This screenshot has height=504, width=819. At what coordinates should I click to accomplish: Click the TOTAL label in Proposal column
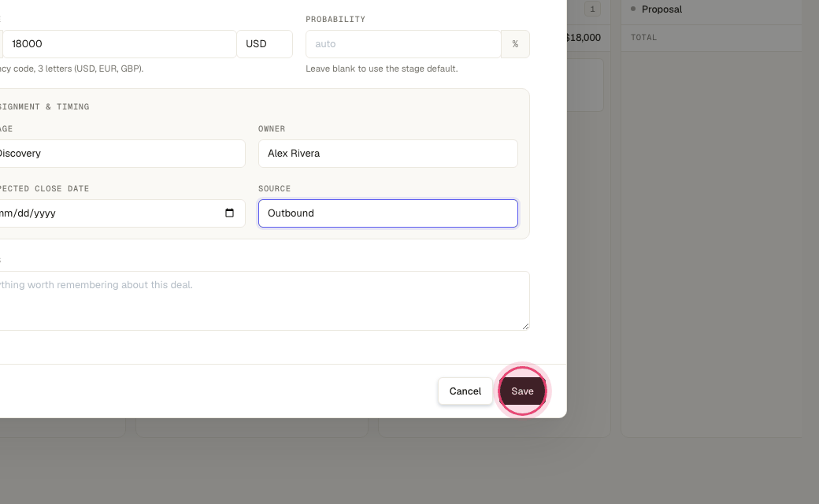tap(643, 38)
